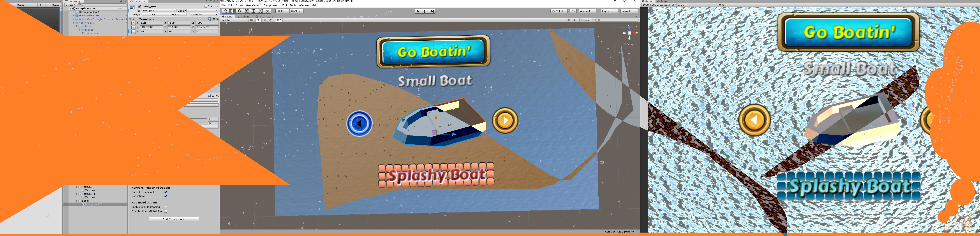Toggle scene lighting bulb icon
Viewport: 980px width, 236px height.
pos(259,20)
